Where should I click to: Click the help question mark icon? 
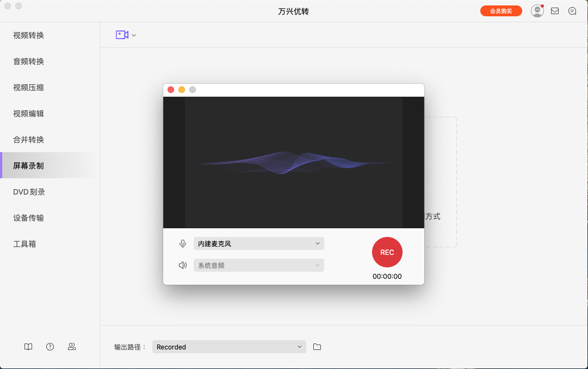49,347
